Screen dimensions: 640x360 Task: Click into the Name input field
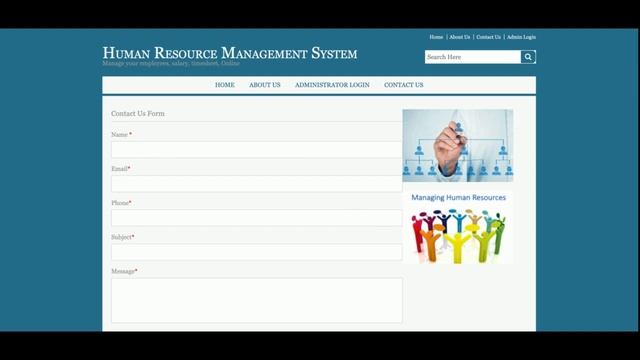click(x=257, y=150)
